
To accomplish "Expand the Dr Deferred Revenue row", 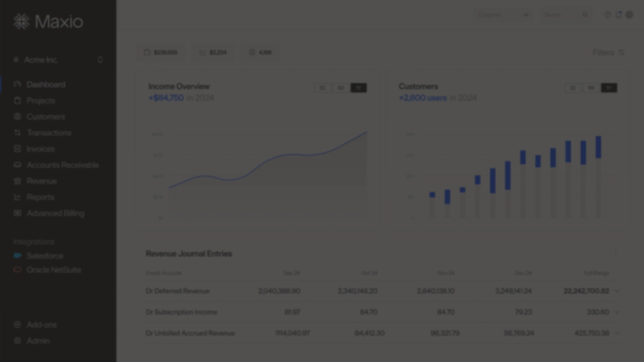I will coord(617,291).
